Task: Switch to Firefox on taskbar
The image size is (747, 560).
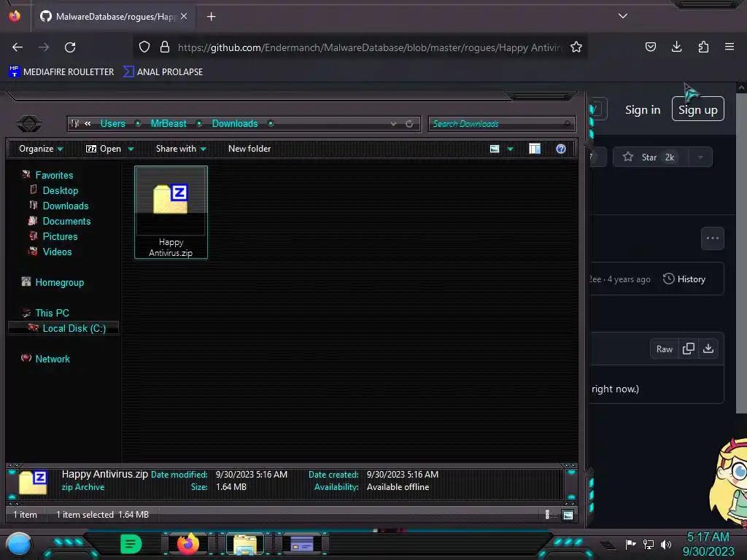Action: 188,544
